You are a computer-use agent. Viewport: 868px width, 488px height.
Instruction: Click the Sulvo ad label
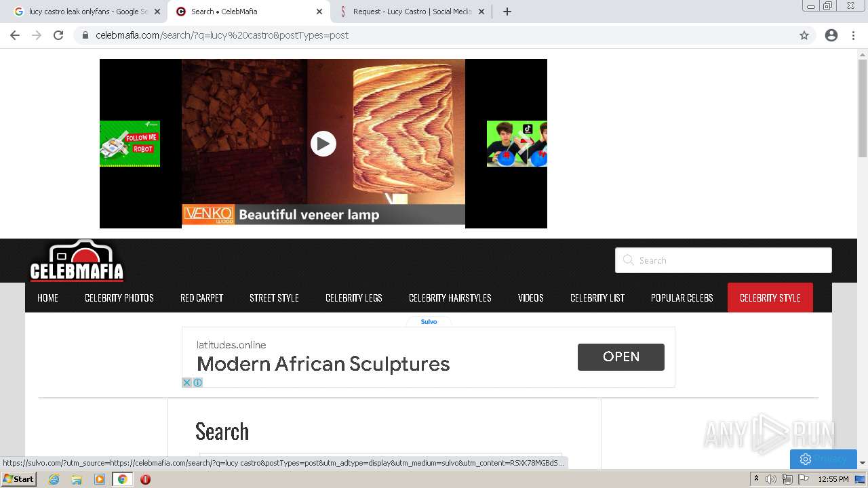click(x=429, y=322)
